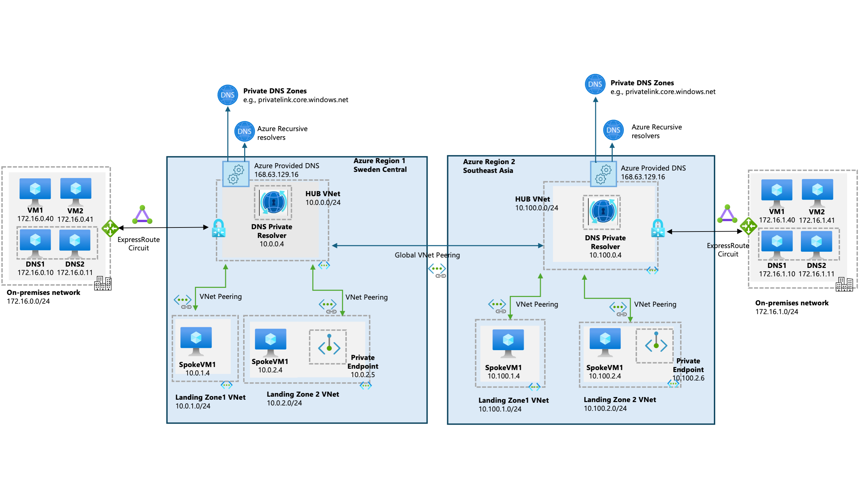Click the Southeast Asia Azure Provided DNS gears icon

pyautogui.click(x=603, y=174)
